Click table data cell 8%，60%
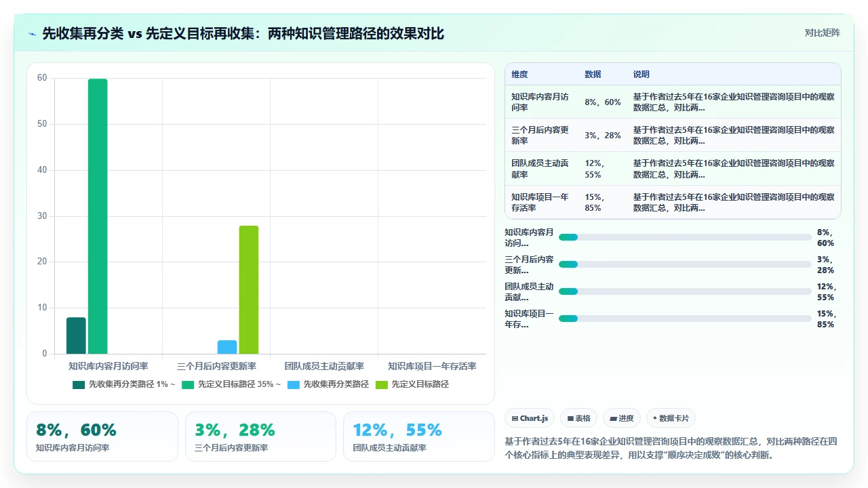The width and height of the screenshot is (868, 488). [x=603, y=102]
